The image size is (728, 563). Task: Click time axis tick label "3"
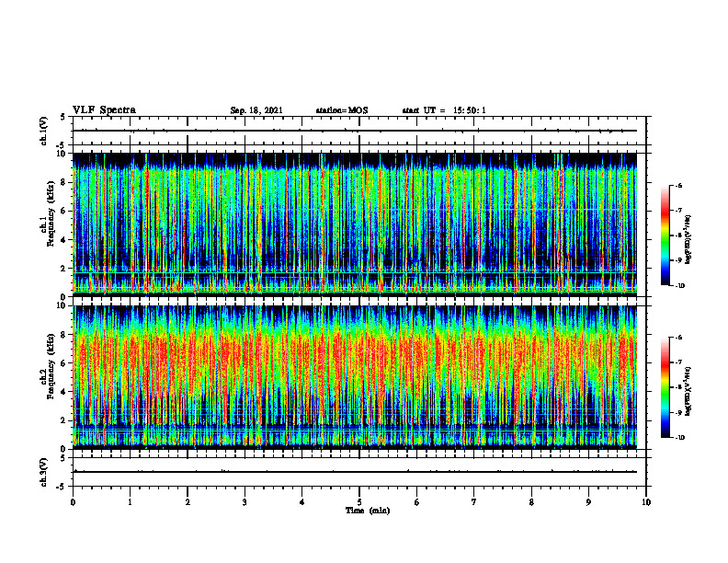point(245,502)
